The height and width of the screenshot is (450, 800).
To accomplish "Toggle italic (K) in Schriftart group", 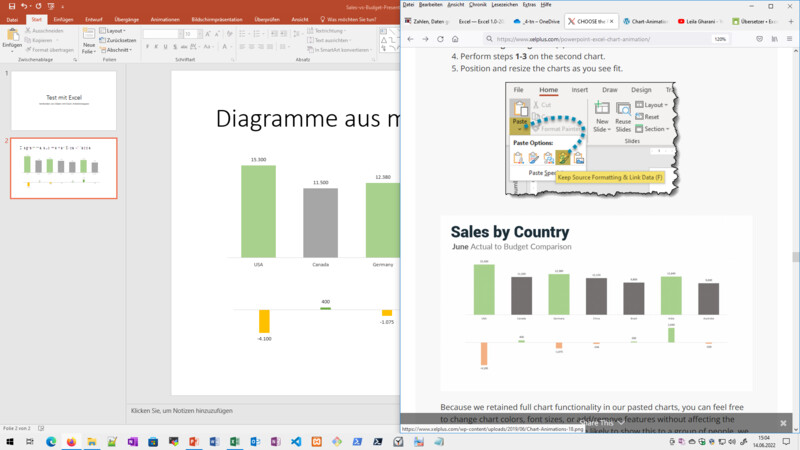I will point(156,47).
